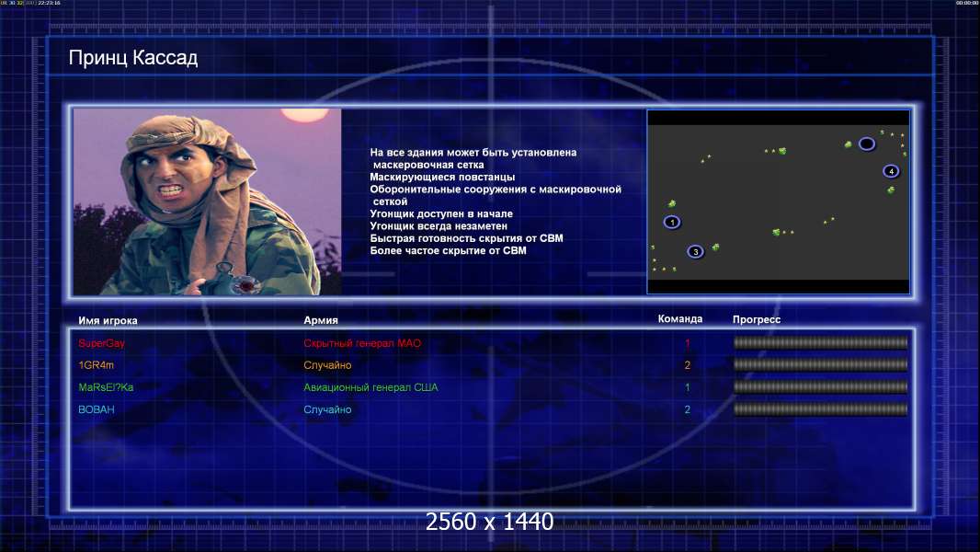This screenshot has width=980, height=552.
Task: Click the Армия column header
Action: click(x=321, y=320)
